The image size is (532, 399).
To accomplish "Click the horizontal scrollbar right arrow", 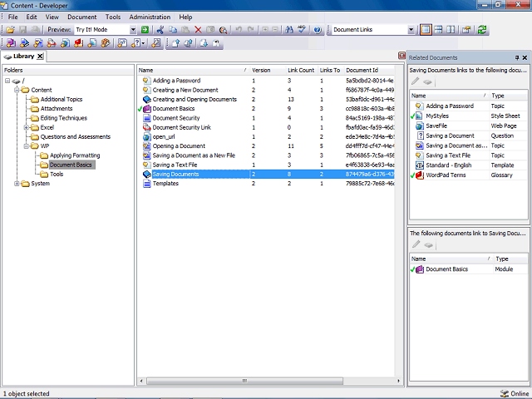I will (x=398, y=381).
